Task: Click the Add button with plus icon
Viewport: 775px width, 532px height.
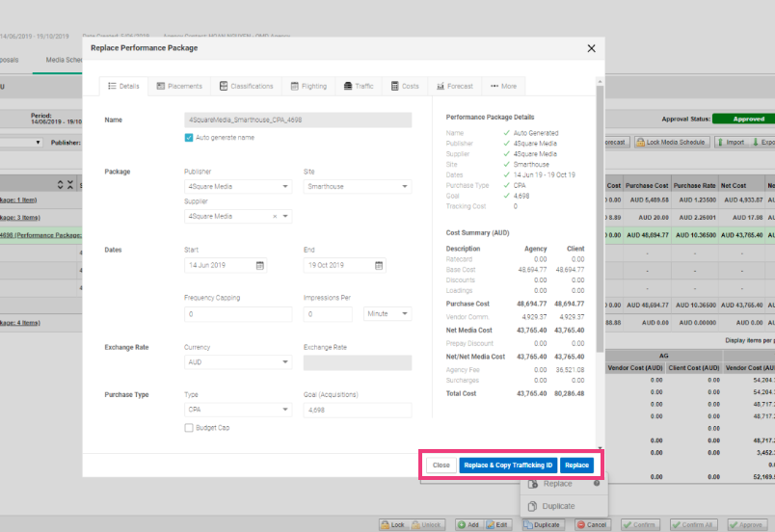Action: point(468,524)
